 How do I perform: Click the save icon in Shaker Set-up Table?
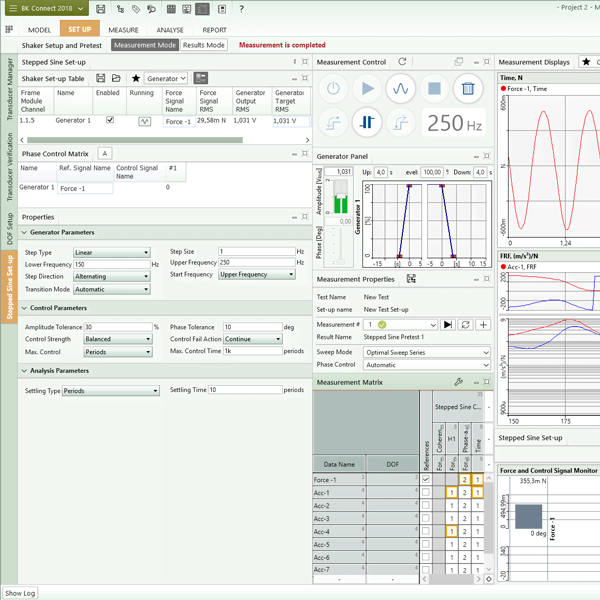point(101,78)
